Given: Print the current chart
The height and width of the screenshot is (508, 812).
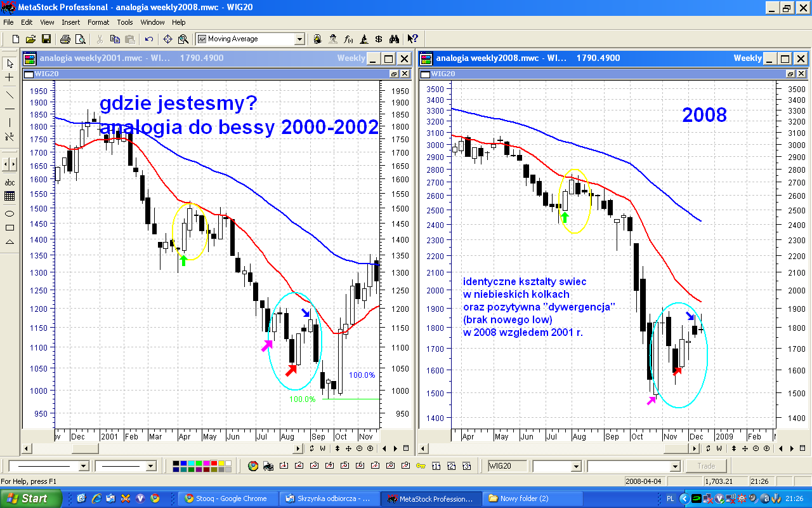Looking at the screenshot, I should pyautogui.click(x=65, y=39).
